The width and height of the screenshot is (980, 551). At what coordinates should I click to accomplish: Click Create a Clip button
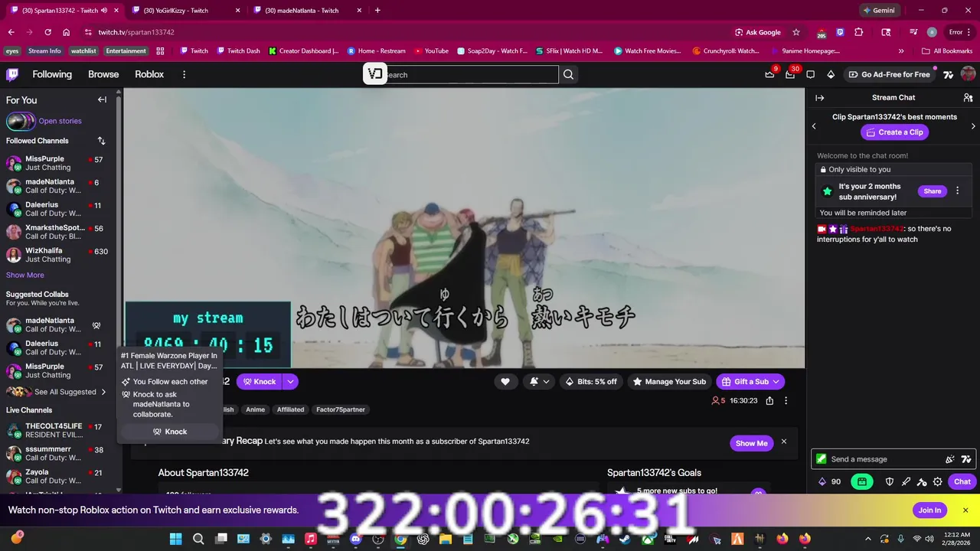pyautogui.click(x=893, y=132)
